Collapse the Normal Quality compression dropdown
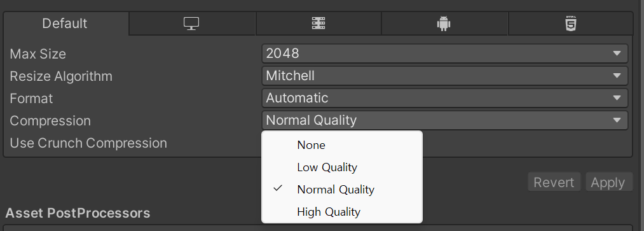 coord(445,120)
